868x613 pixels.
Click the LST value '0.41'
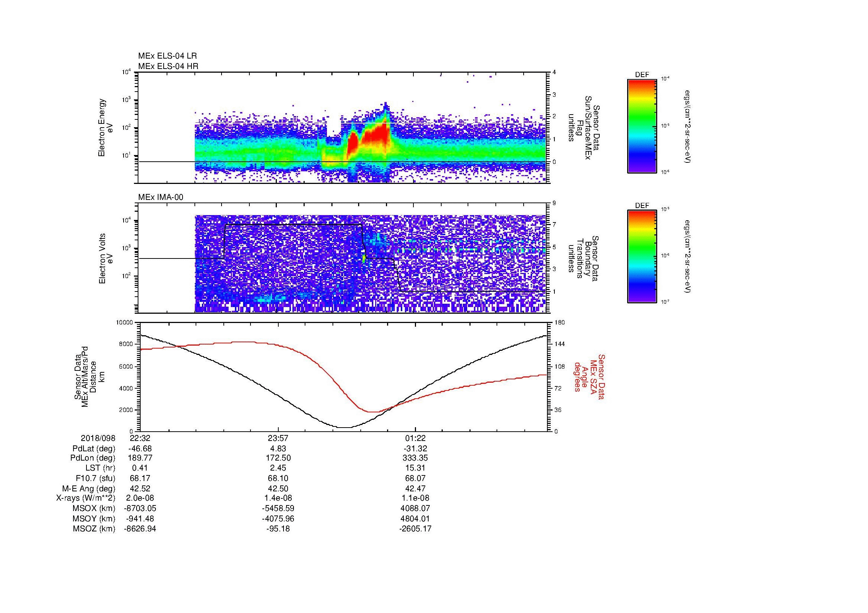point(140,468)
